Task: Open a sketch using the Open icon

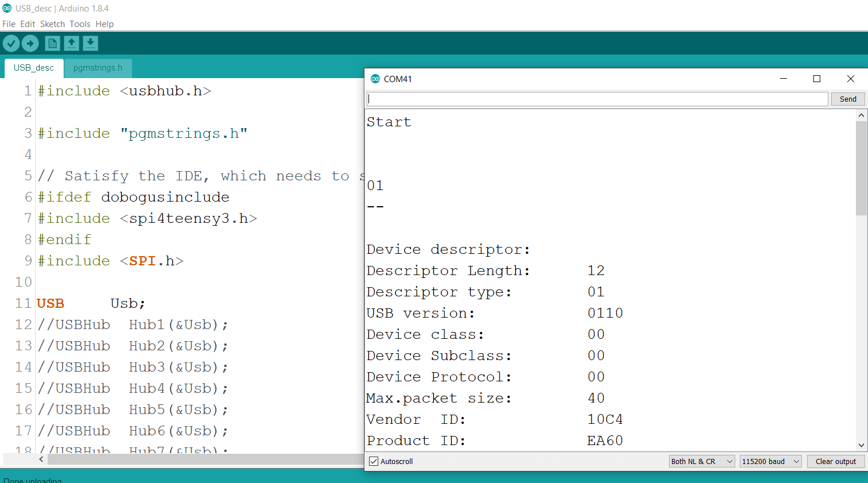Action: click(x=71, y=43)
